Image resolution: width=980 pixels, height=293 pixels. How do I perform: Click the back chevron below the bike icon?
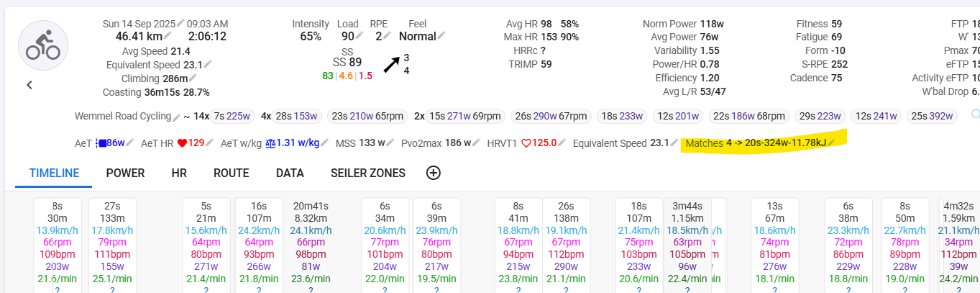(x=29, y=85)
